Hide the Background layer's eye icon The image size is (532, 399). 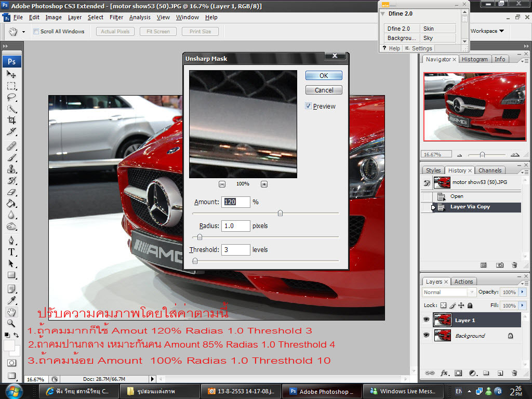427,335
